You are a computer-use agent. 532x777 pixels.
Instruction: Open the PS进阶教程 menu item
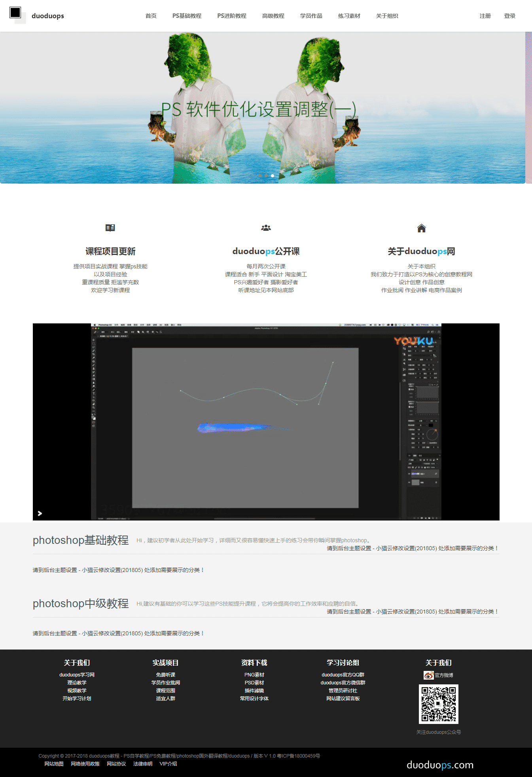[x=232, y=16]
